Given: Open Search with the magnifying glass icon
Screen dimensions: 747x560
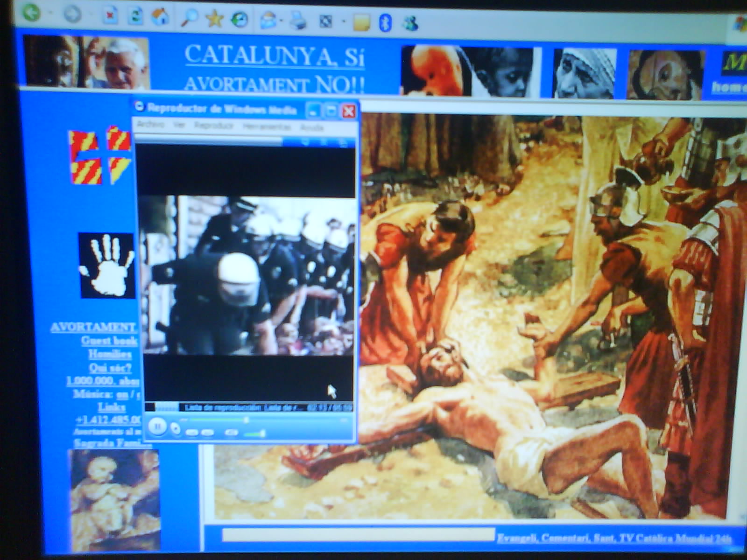Looking at the screenshot, I should [190, 18].
